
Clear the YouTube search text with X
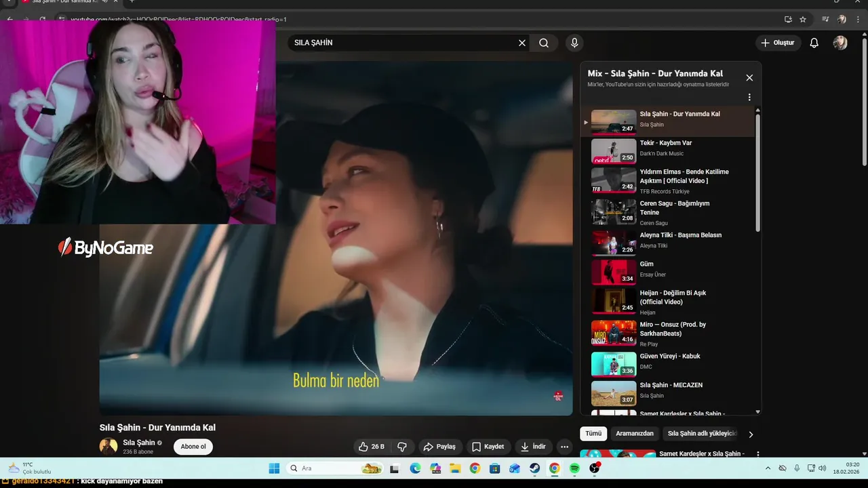tap(522, 43)
